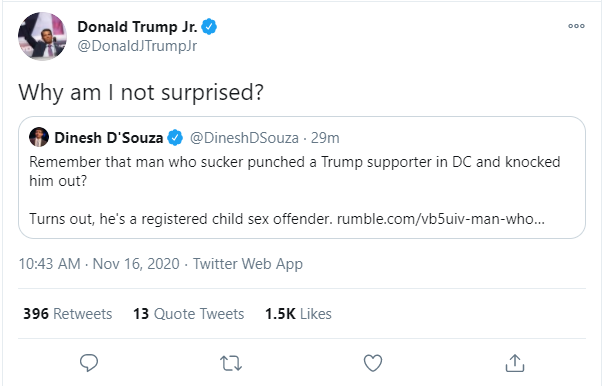Open the rumble.com video link
Viewport: 604px width, 386px height.
(x=441, y=219)
